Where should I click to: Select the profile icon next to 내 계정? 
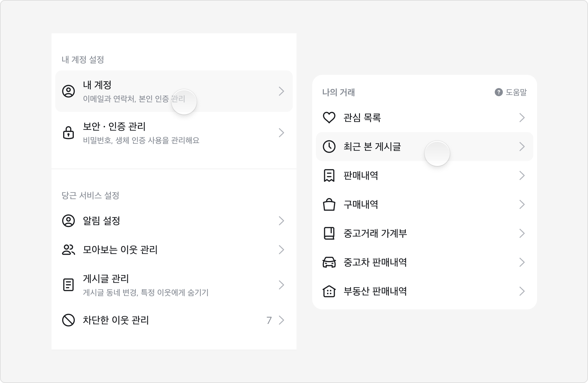tap(68, 91)
